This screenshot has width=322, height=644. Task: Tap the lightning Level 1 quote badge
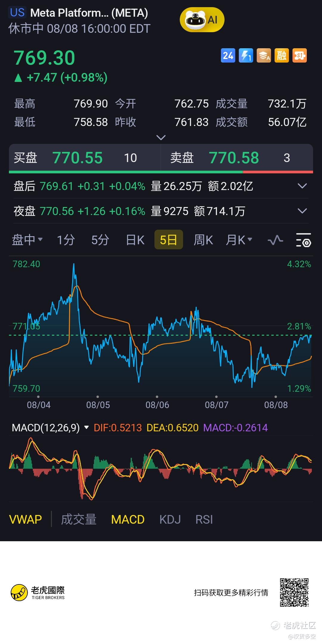246,55
